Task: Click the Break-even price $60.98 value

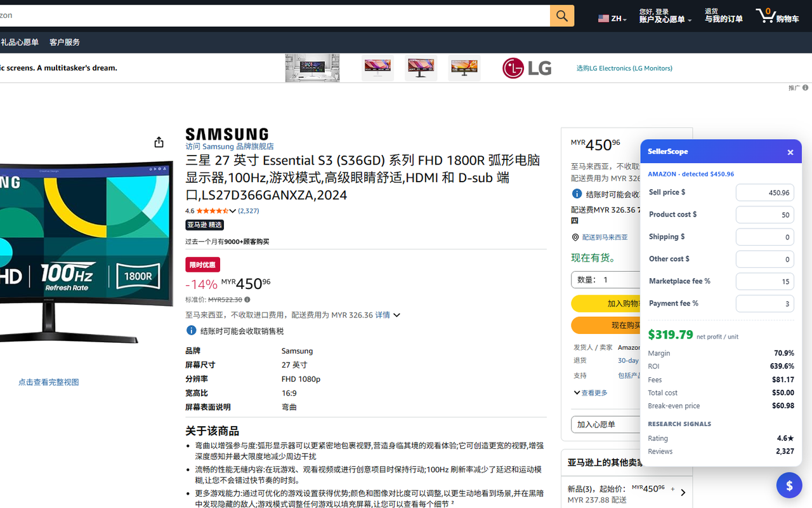Action: [783, 406]
